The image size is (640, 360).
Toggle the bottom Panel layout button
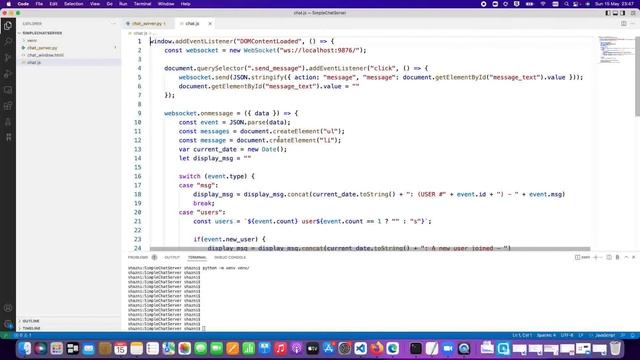(x=616, y=13)
